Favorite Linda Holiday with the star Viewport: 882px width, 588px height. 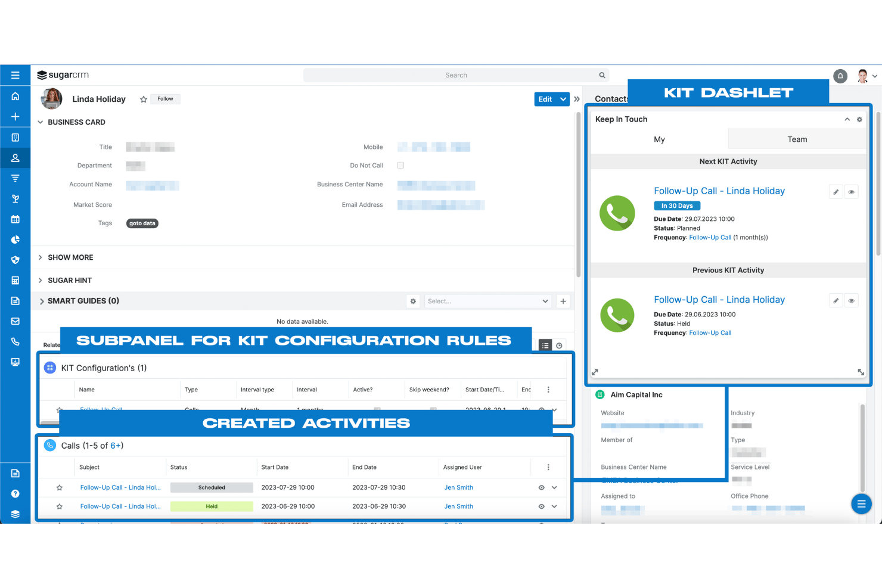[x=144, y=99]
